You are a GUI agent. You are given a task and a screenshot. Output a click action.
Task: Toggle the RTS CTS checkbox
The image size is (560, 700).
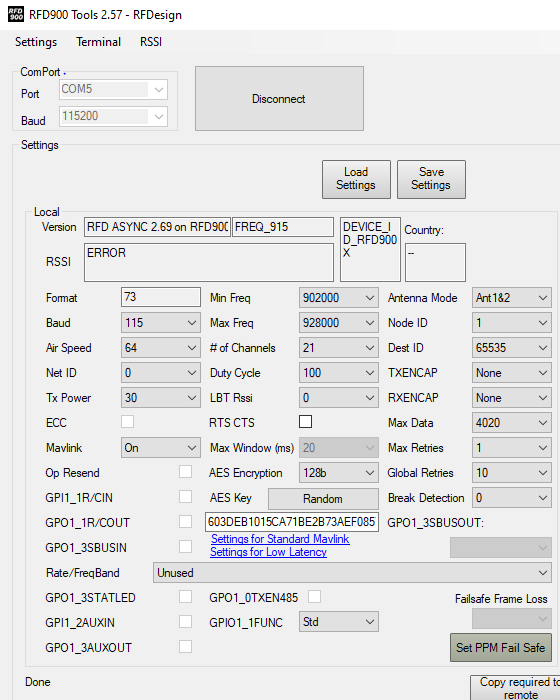pos(305,421)
